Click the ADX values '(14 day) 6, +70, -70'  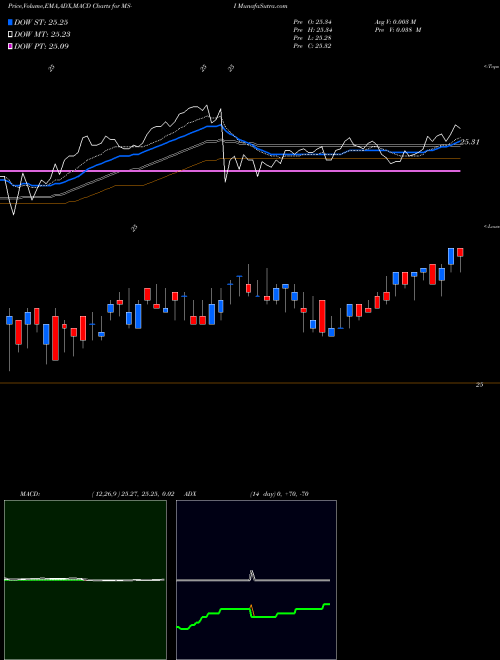(x=279, y=494)
